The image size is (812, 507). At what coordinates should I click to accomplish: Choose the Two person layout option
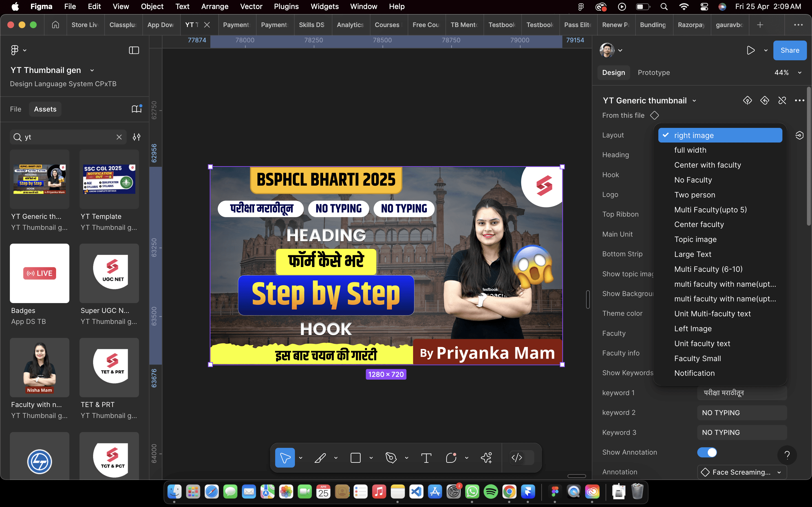[x=694, y=195]
